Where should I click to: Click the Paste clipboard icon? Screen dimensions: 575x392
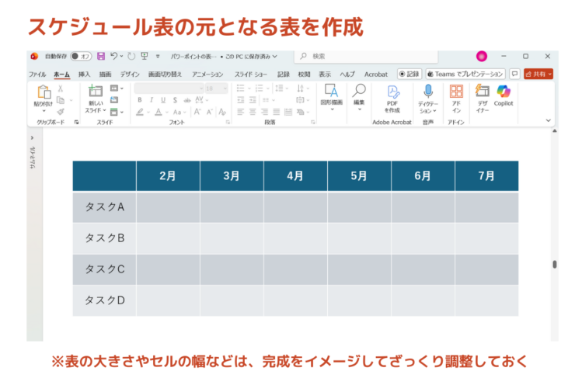point(44,92)
